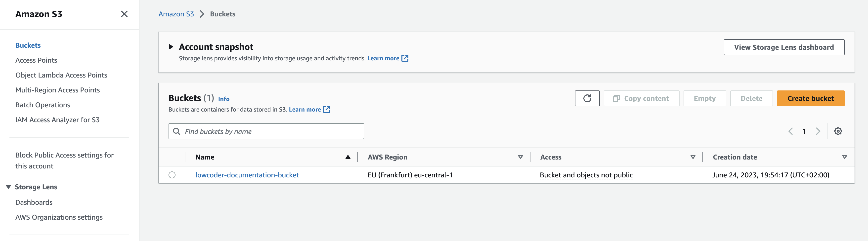
Task: Select the lowcoder-documentation-bucket radio button
Action: click(x=172, y=175)
